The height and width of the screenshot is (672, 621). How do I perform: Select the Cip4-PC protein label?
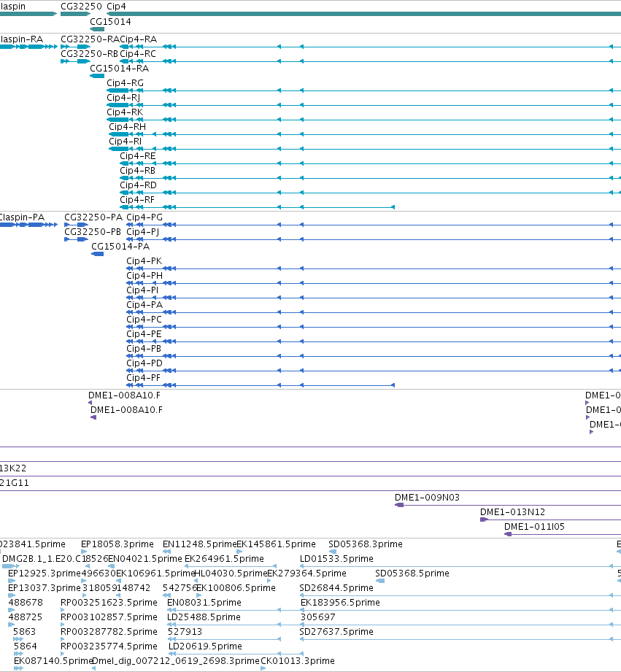coord(144,320)
